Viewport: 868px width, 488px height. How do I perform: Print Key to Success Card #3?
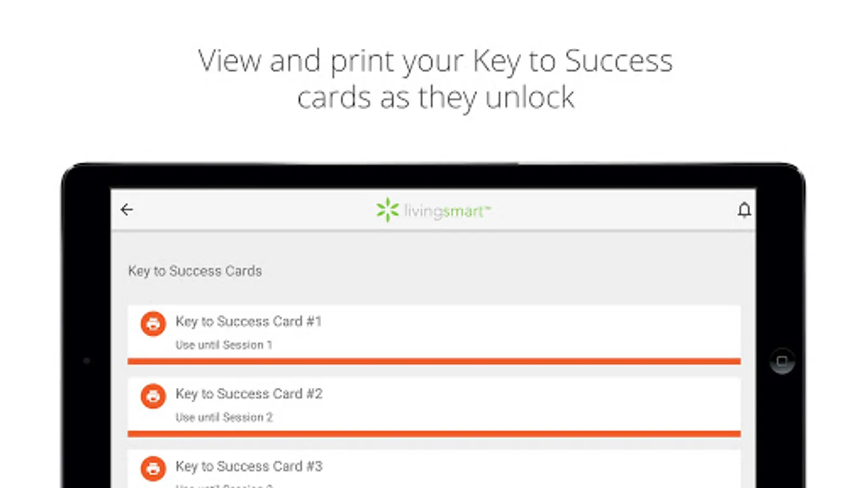[x=153, y=468]
